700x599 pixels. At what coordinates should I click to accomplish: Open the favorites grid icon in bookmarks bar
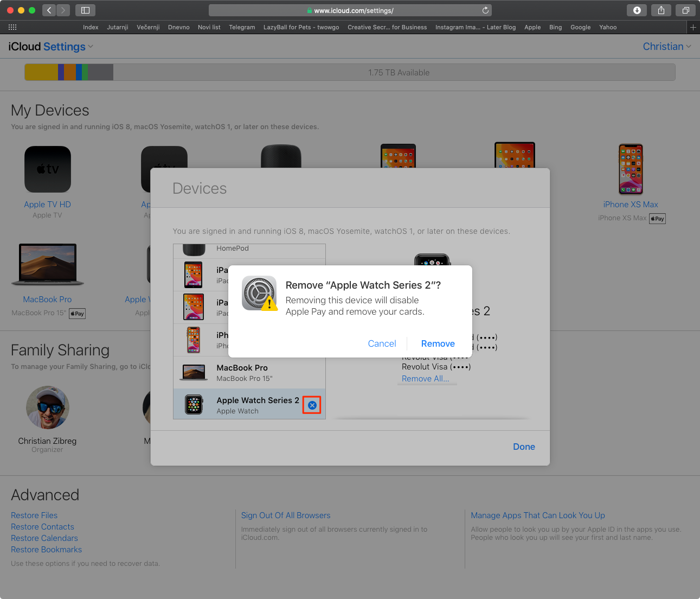(12, 27)
